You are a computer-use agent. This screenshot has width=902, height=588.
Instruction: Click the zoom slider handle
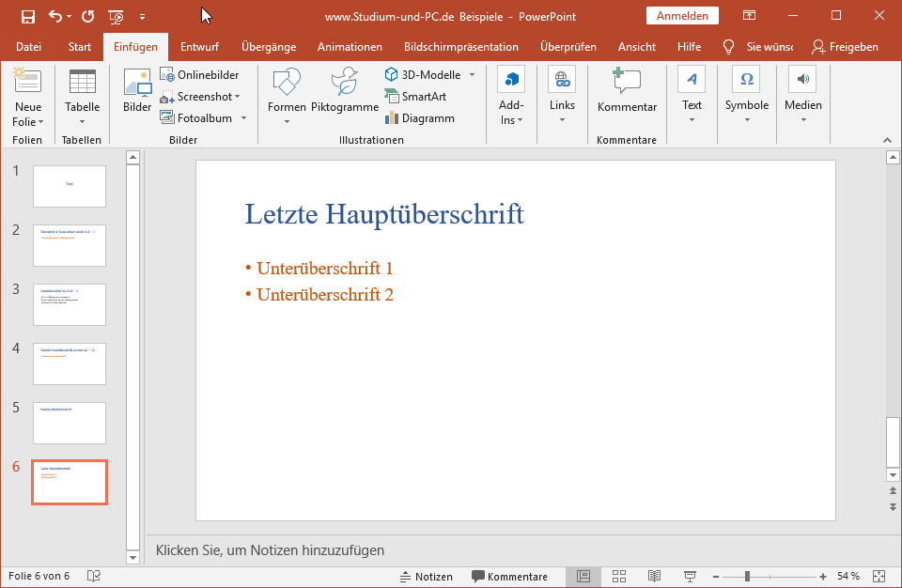747,577
